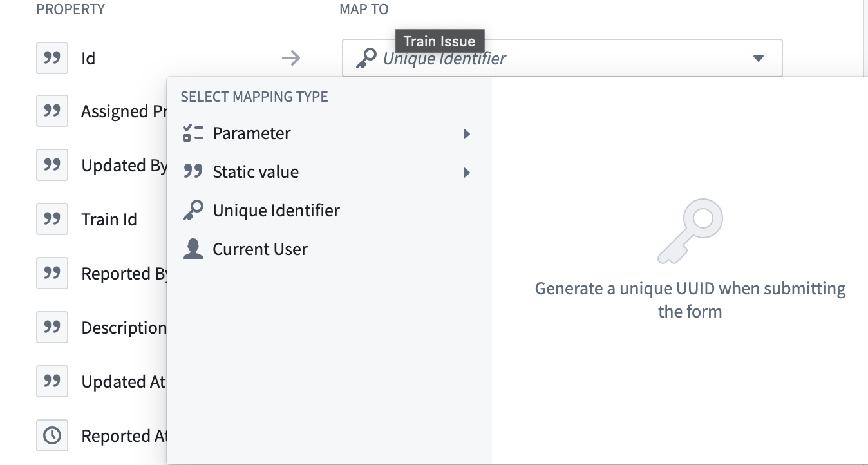Click the string type icon beside Updated By

pos(52,166)
